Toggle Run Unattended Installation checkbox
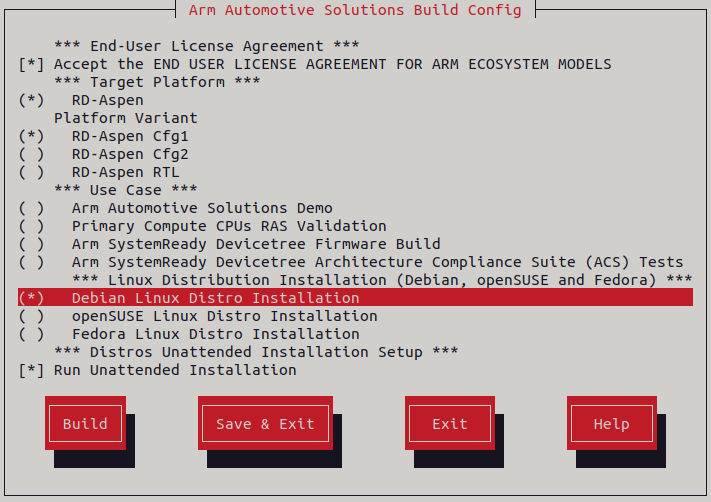The width and height of the screenshot is (711, 502). (x=31, y=370)
